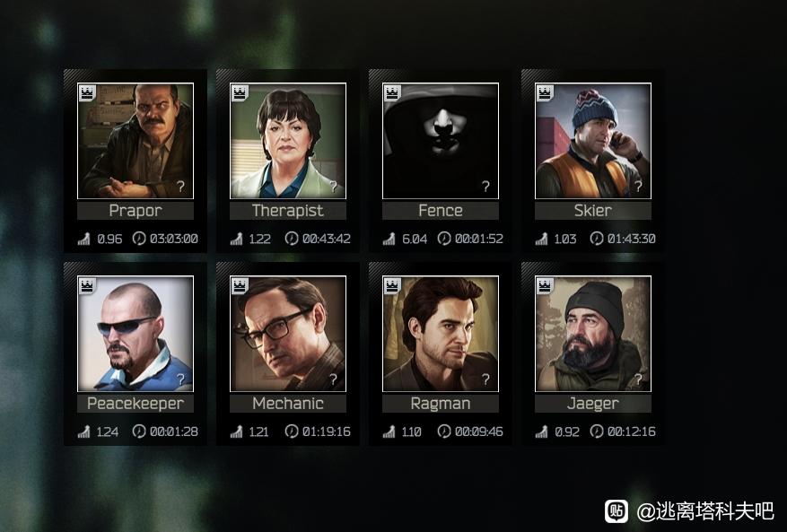Screen dimensions: 787x532
Task: Click the question mark on Therapist's portrait
Action: [333, 187]
